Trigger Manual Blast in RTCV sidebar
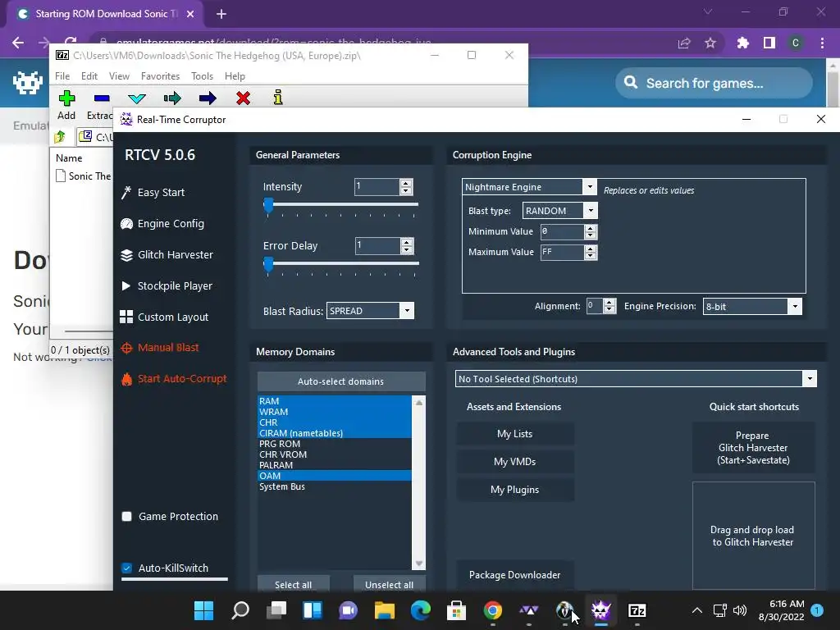The image size is (840, 630). click(x=160, y=348)
